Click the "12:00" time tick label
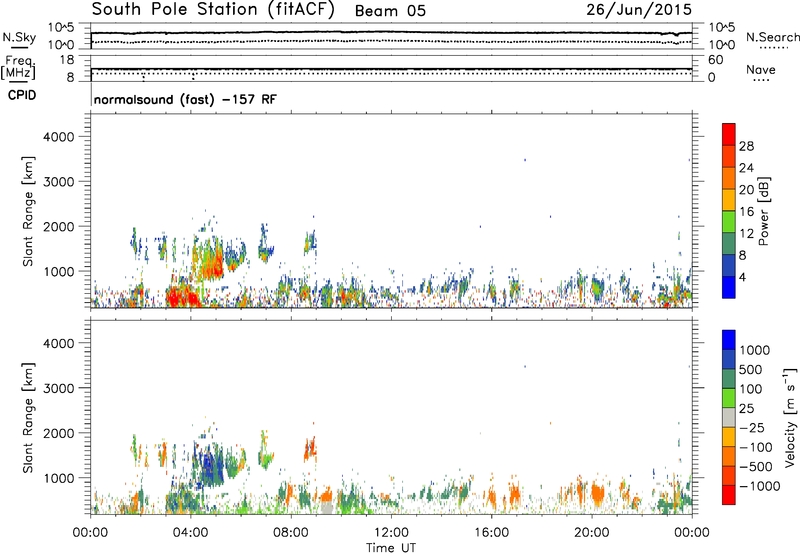This screenshot has width=800, height=554. [x=391, y=533]
